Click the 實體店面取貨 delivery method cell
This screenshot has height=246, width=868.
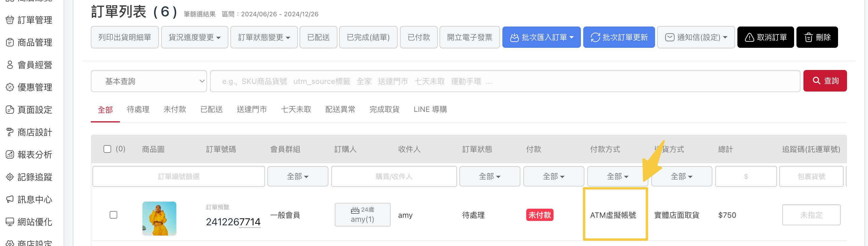(677, 215)
